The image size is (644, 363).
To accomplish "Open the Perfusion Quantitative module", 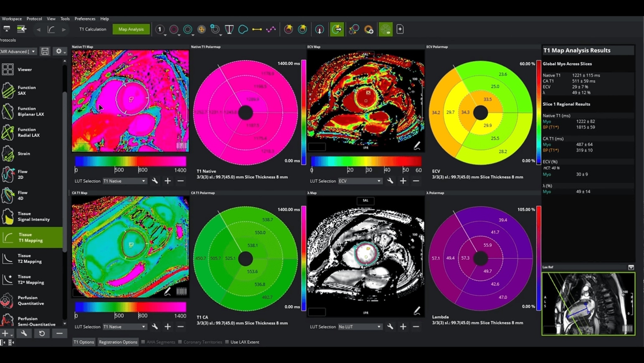I will (x=31, y=300).
